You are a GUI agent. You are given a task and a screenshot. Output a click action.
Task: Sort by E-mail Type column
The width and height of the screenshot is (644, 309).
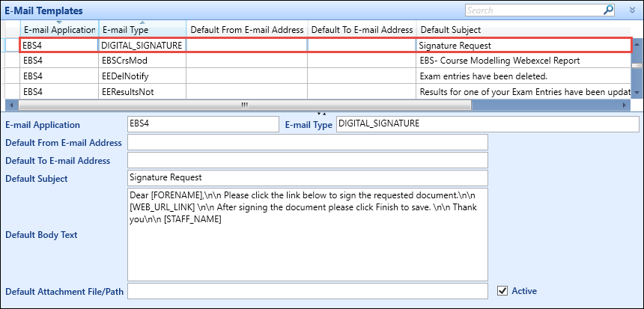tap(142, 29)
